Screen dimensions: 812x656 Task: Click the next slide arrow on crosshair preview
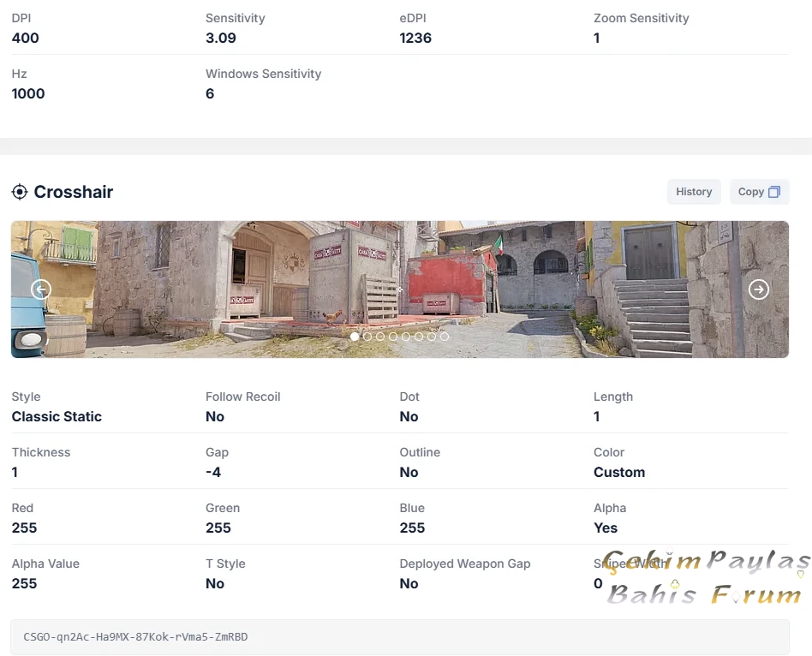point(758,289)
